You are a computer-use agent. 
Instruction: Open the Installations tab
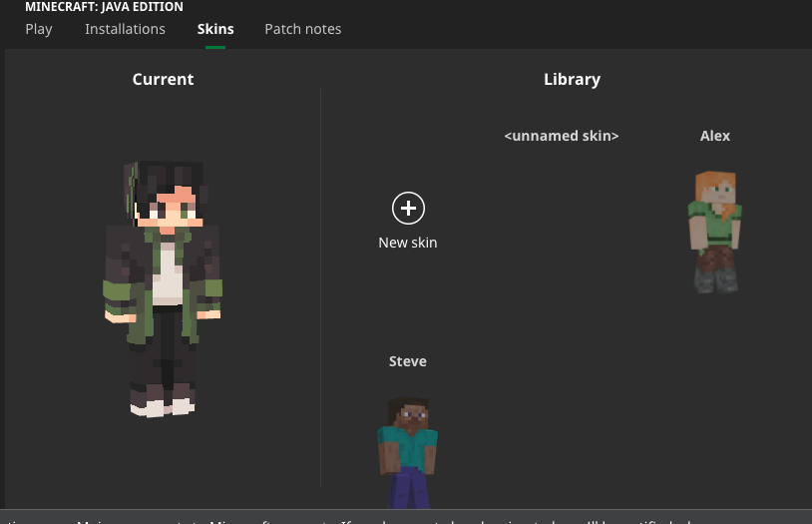pyautogui.click(x=125, y=29)
